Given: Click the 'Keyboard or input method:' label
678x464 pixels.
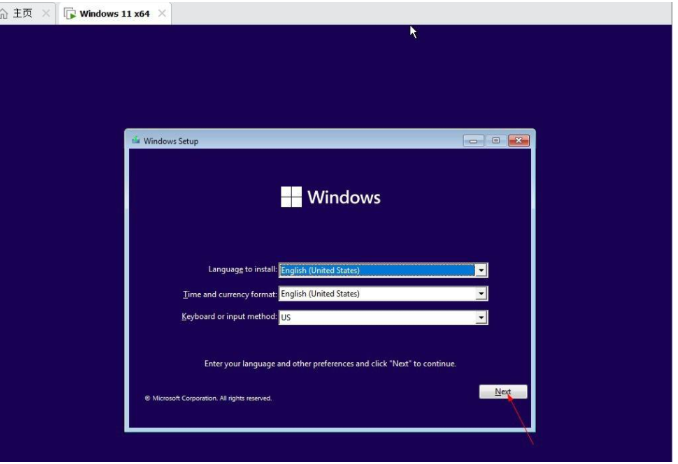Looking at the screenshot, I should point(229,317).
